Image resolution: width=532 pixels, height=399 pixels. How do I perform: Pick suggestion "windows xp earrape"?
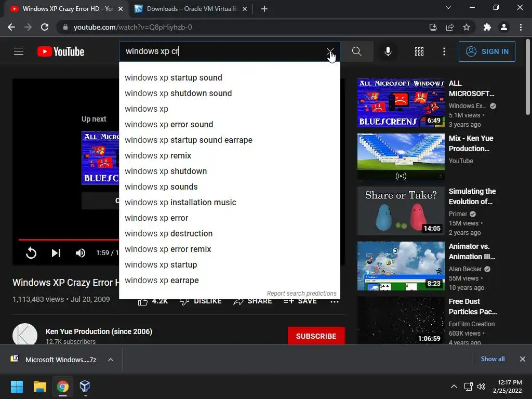pyautogui.click(x=229, y=281)
